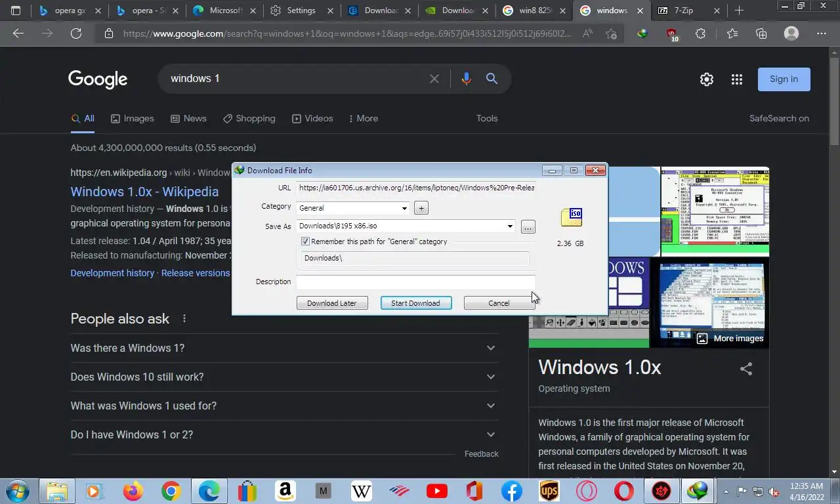Click the browse button next to Save As

[x=528, y=227]
